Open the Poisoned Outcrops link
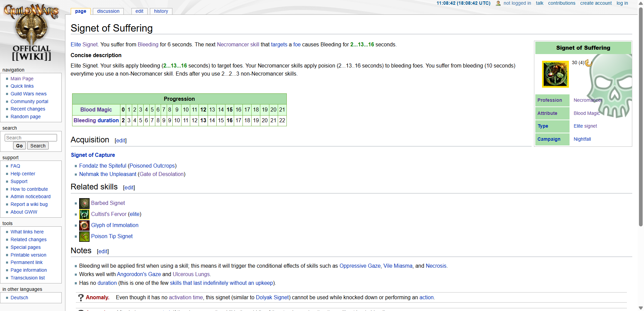 click(152, 166)
